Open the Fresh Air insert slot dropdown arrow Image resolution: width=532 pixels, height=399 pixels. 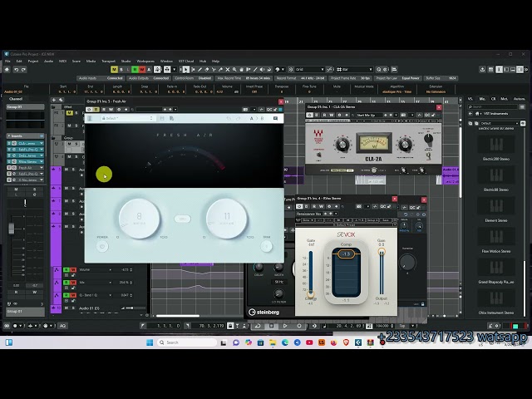click(x=42, y=168)
